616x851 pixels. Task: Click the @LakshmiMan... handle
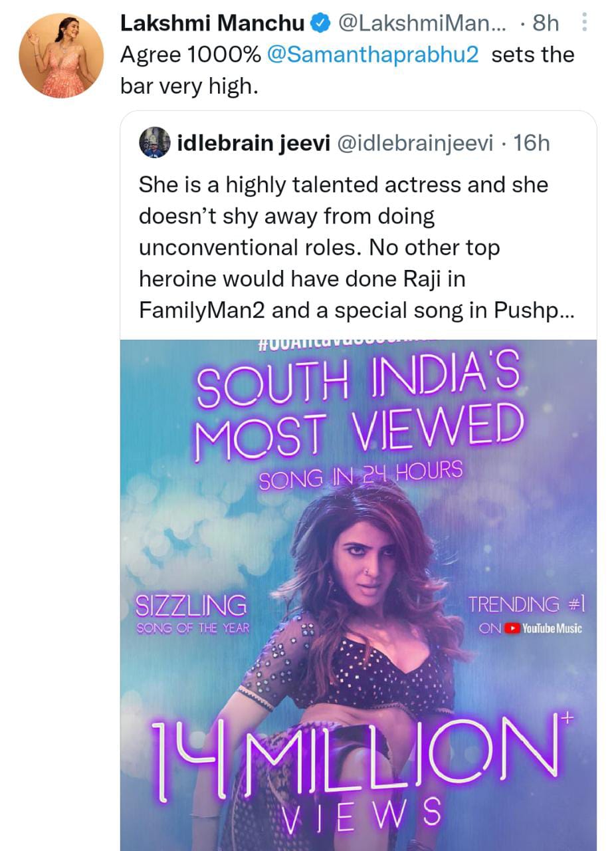point(423,24)
